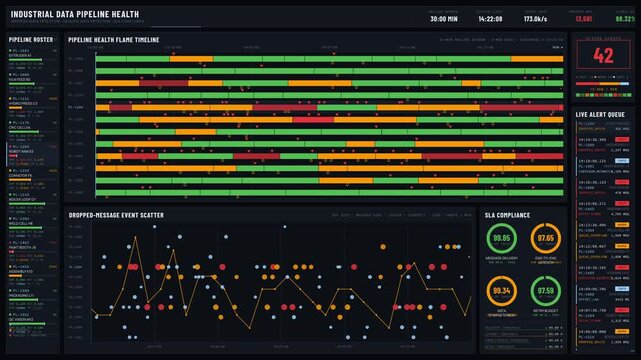Screen dimensions: 641x360
Task: Open the alert timestamped 14:19:08.125
Action: click(603, 166)
